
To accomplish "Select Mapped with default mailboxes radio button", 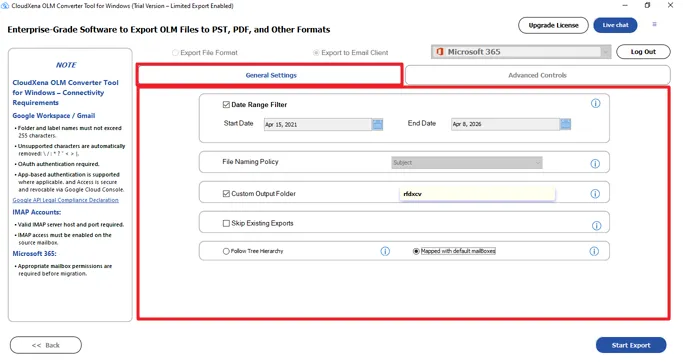I will point(416,251).
